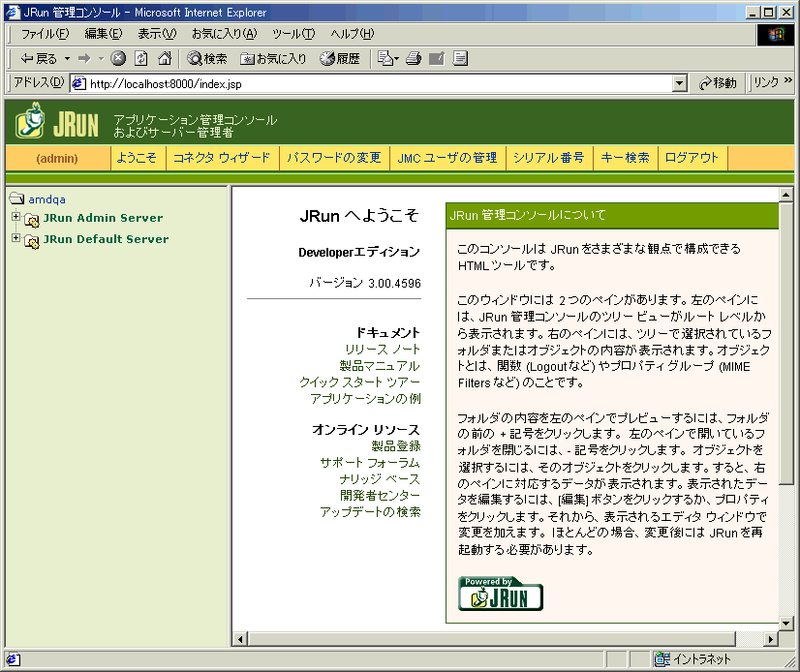This screenshot has height=672, width=800.
Task: Click the Discuss toolbar icon
Action: click(460, 59)
